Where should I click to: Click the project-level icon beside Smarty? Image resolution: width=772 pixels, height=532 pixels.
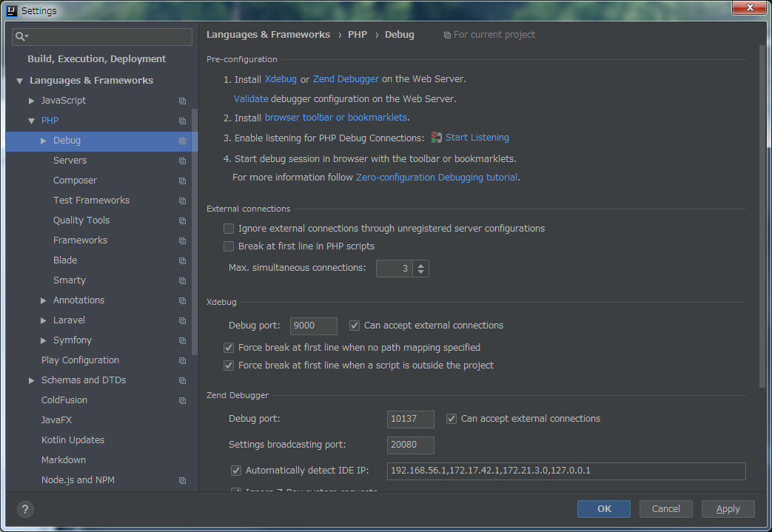tap(182, 281)
